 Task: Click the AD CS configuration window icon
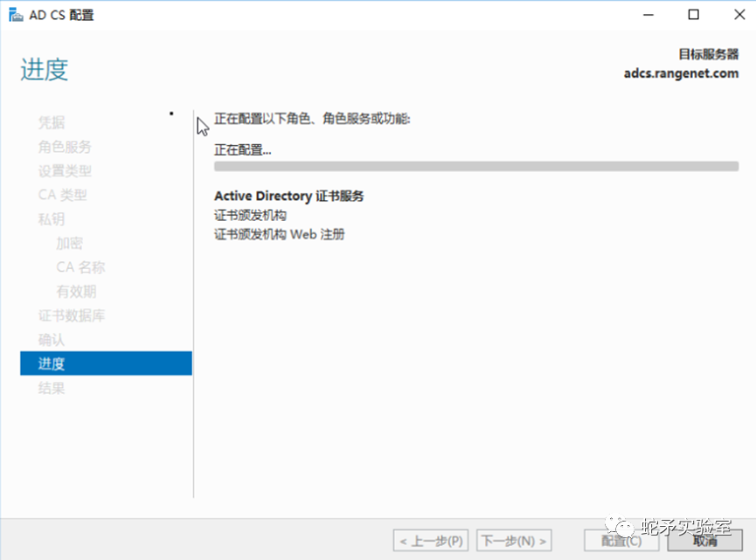(x=16, y=15)
